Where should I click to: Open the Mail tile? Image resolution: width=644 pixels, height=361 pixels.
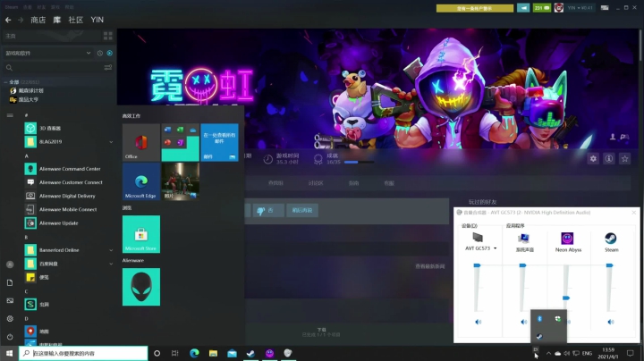(219, 142)
